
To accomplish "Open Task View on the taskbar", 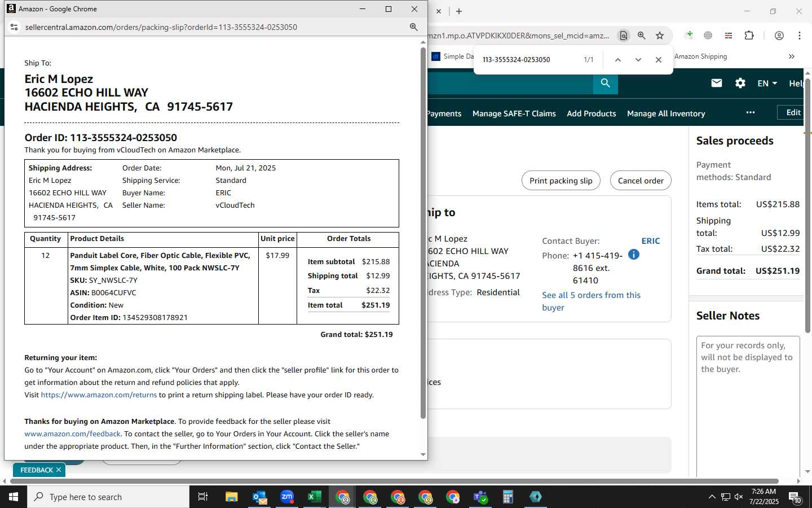I will 203,497.
